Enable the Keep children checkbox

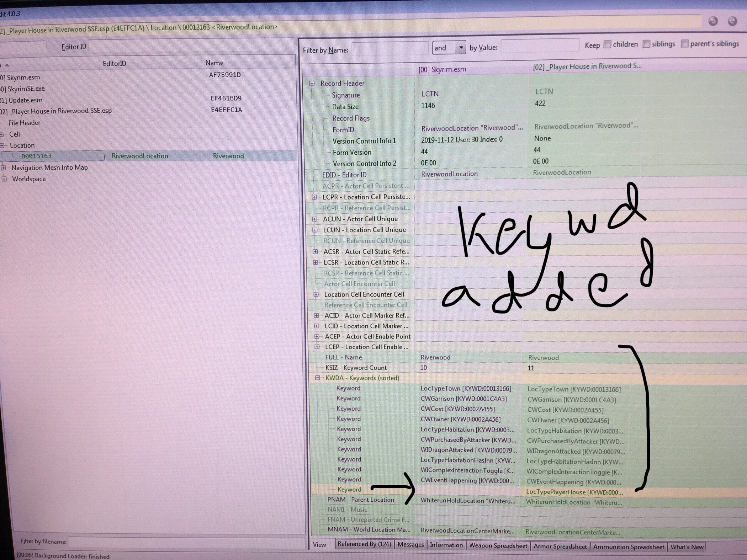[x=608, y=44]
